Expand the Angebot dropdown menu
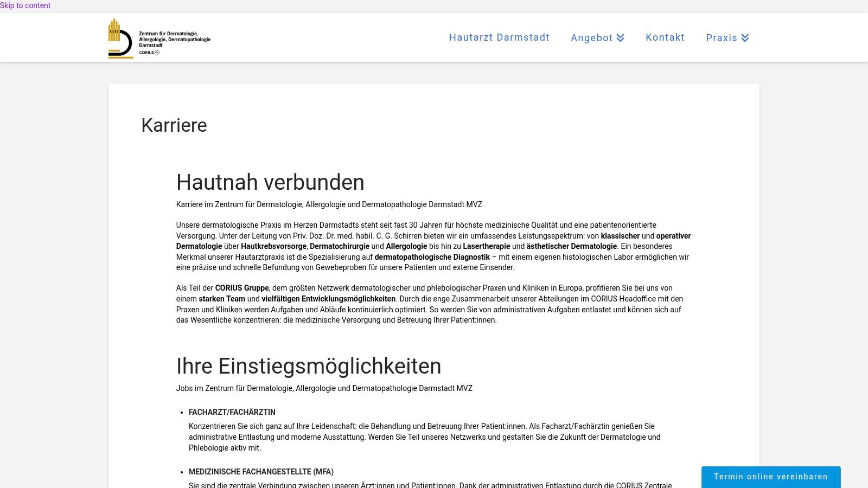868x488 pixels. tap(597, 37)
